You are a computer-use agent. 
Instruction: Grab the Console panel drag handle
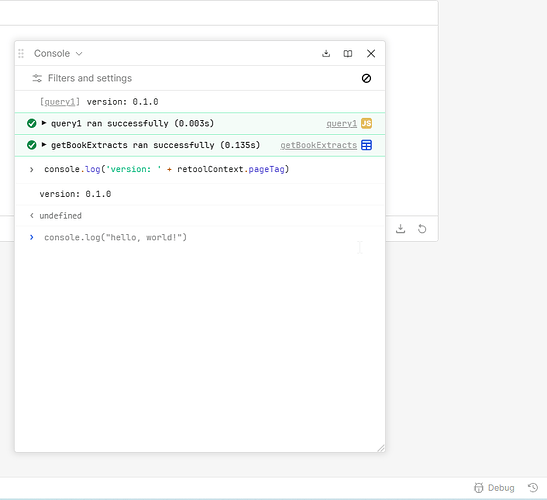[21, 53]
